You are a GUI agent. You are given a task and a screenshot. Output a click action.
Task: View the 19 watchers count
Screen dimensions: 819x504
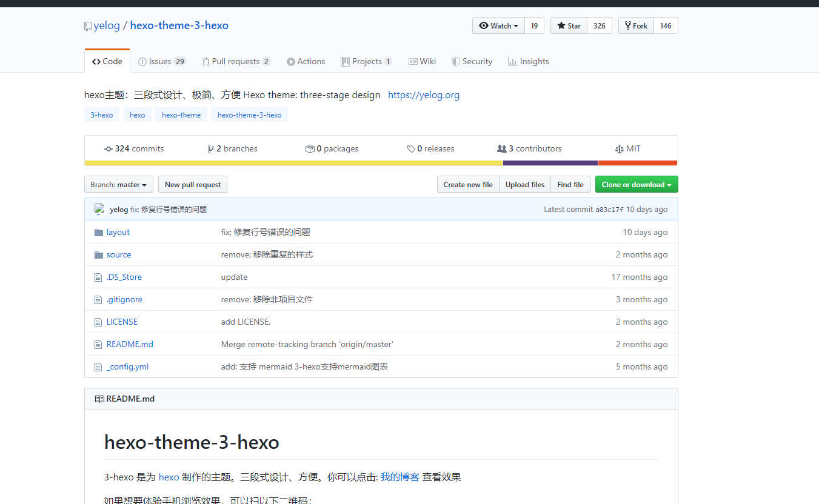[x=534, y=25]
